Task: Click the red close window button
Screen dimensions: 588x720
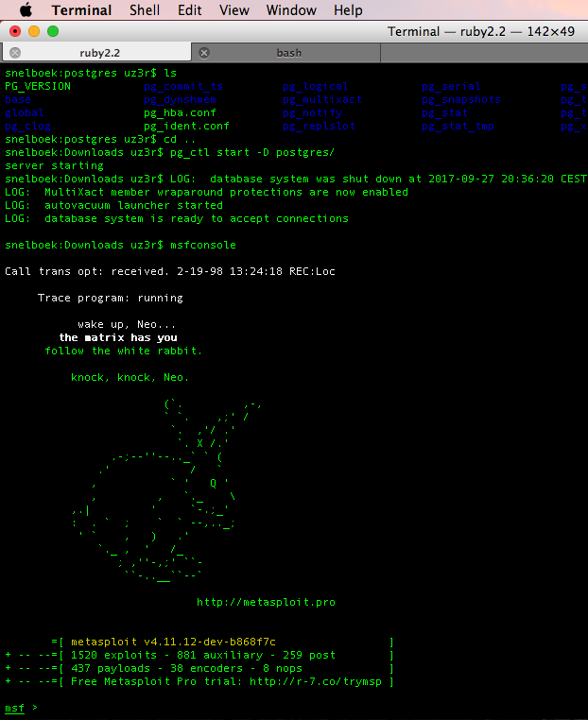Action: coord(15,31)
